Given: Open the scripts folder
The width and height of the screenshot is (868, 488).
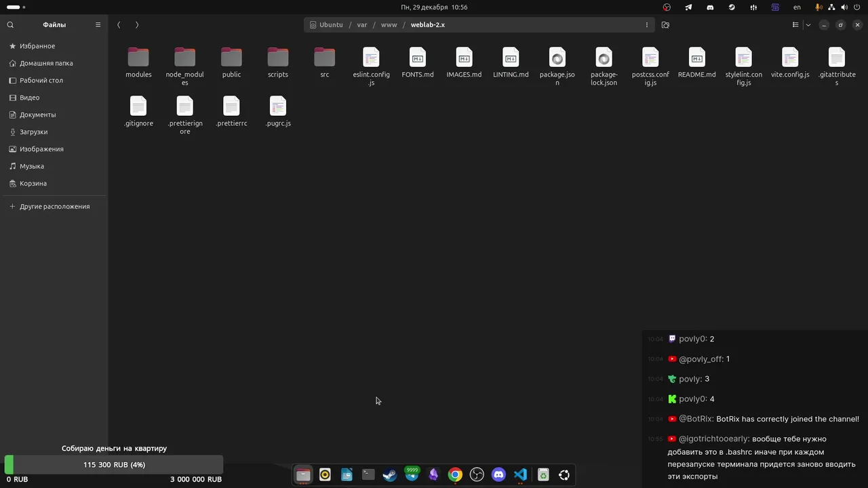Looking at the screenshot, I should (278, 63).
